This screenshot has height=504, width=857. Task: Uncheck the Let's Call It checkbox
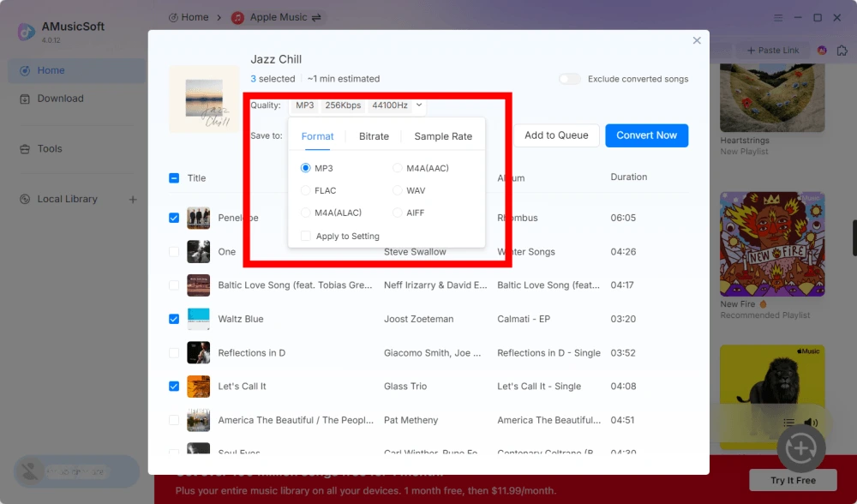tap(174, 386)
